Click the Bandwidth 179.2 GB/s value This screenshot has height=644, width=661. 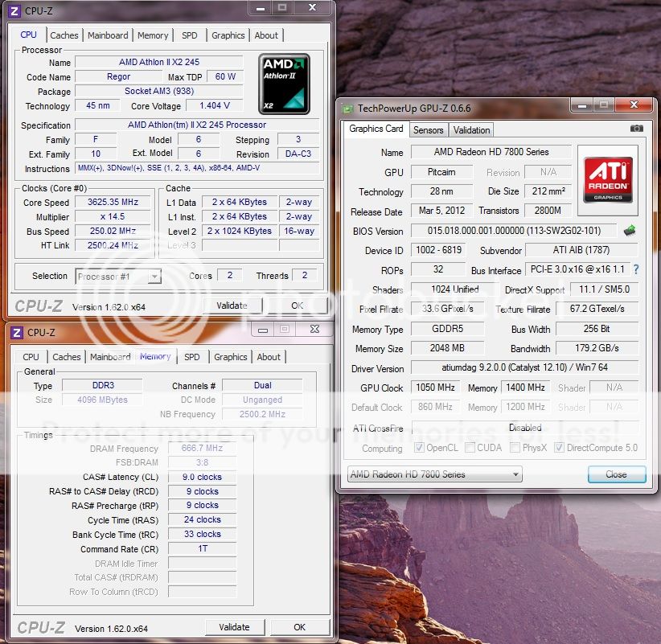pos(597,347)
